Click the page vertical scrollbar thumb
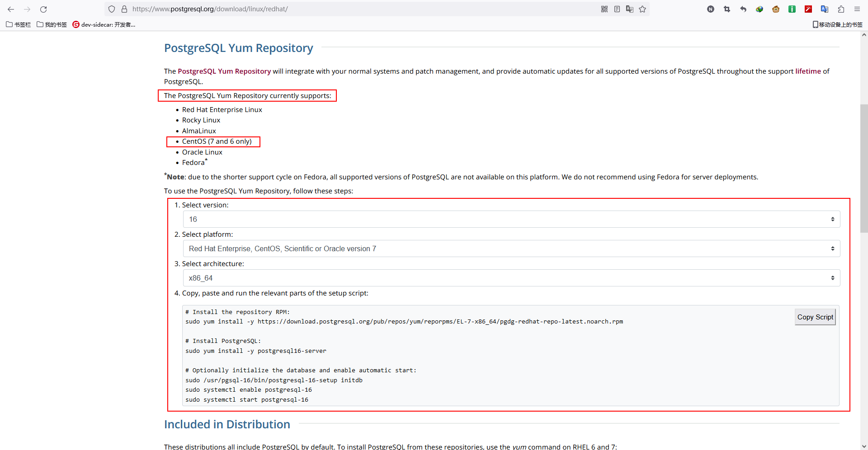Image resolution: width=868 pixels, height=450 pixels. click(864, 168)
